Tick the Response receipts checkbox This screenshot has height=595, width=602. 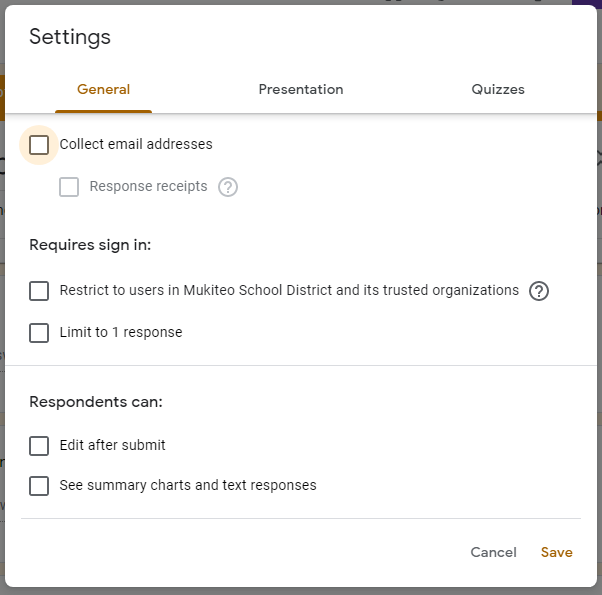(69, 187)
